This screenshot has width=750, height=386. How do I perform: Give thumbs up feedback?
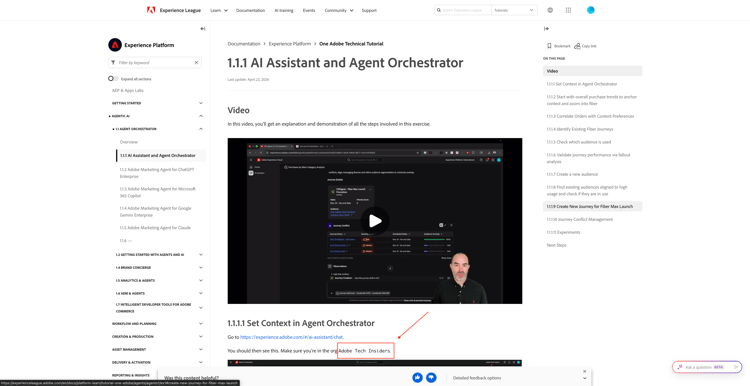tap(418, 377)
